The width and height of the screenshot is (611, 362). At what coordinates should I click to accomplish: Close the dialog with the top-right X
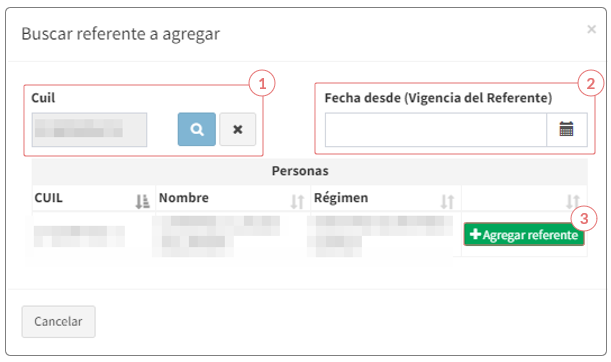click(x=592, y=29)
